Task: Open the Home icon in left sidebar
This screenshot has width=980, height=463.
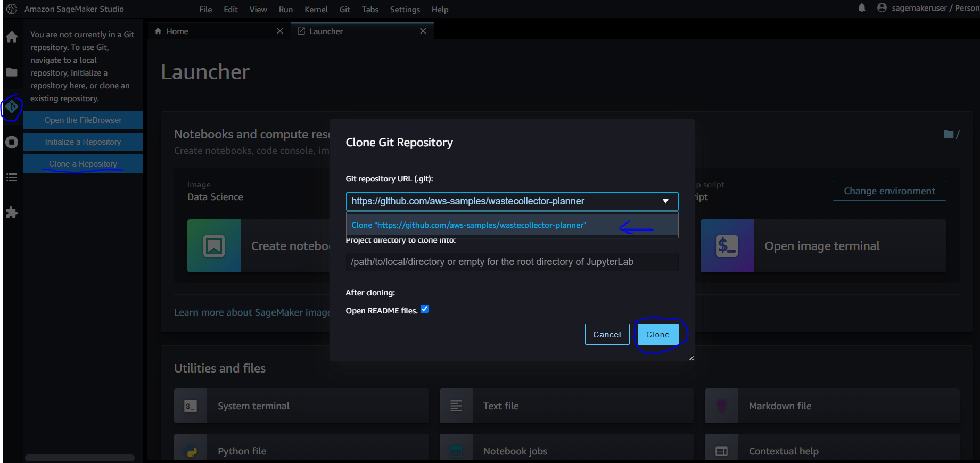Action: pyautogui.click(x=12, y=37)
